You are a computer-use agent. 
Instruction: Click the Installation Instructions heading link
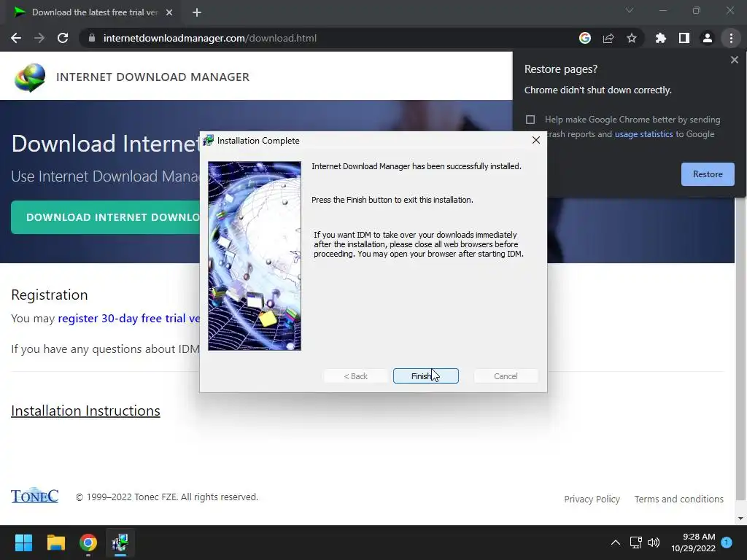coord(85,411)
